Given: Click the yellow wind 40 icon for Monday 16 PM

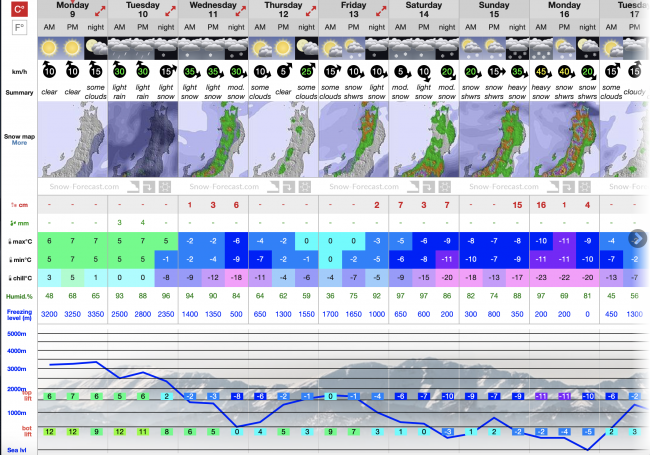Looking at the screenshot, I should coord(565,72).
